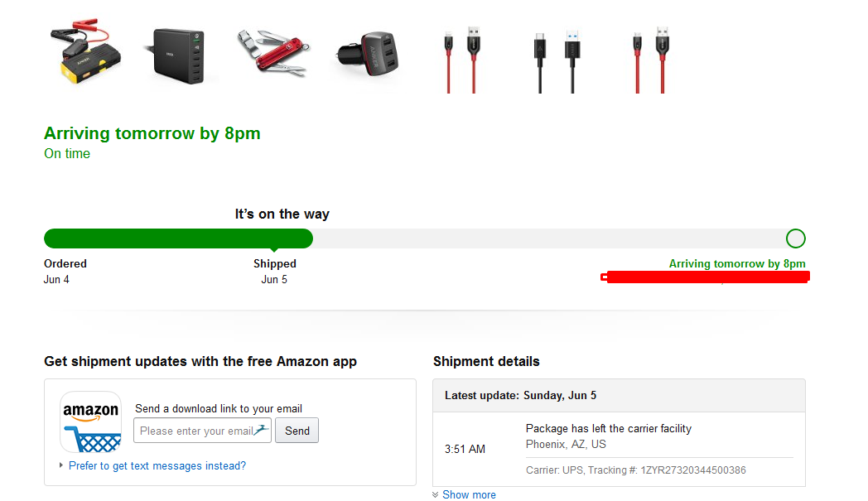This screenshot has width=868, height=501.
Task: Open the first red Lightning cable image
Action: (x=461, y=58)
